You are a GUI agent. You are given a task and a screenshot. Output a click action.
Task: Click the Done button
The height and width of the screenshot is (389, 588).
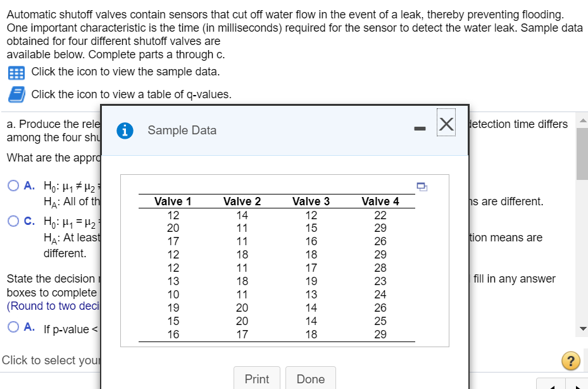[x=311, y=379]
